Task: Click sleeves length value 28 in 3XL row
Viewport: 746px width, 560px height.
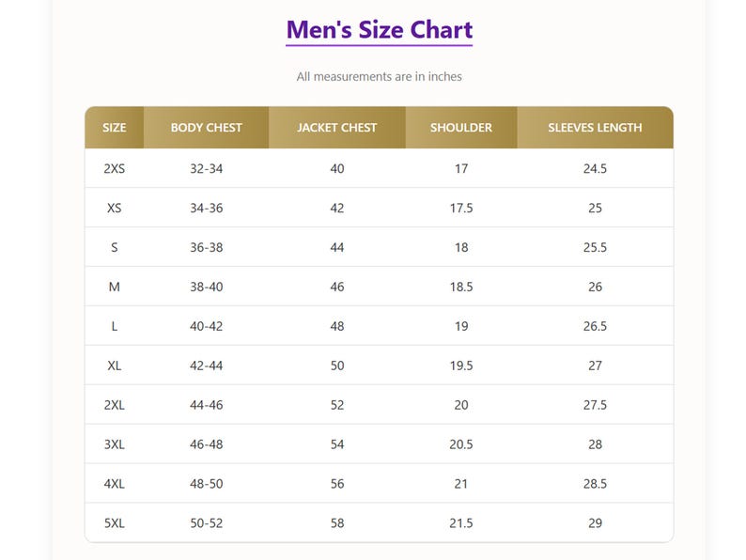Action: pyautogui.click(x=595, y=444)
